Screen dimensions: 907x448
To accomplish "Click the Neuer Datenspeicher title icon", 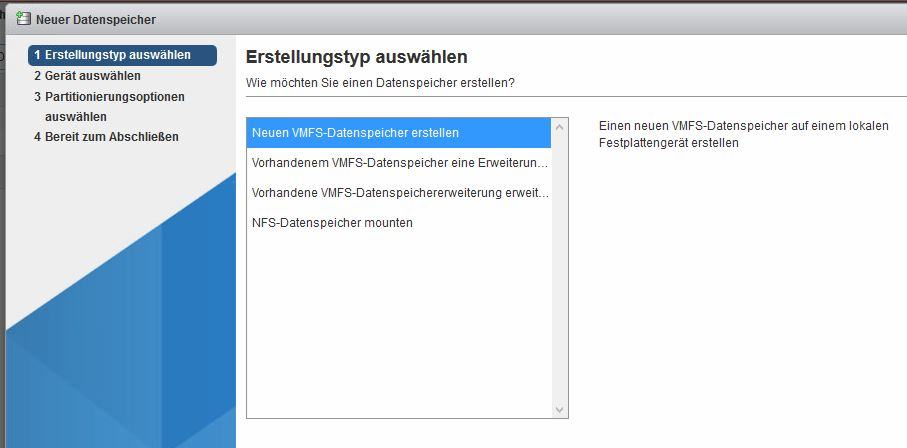I will point(23,19).
